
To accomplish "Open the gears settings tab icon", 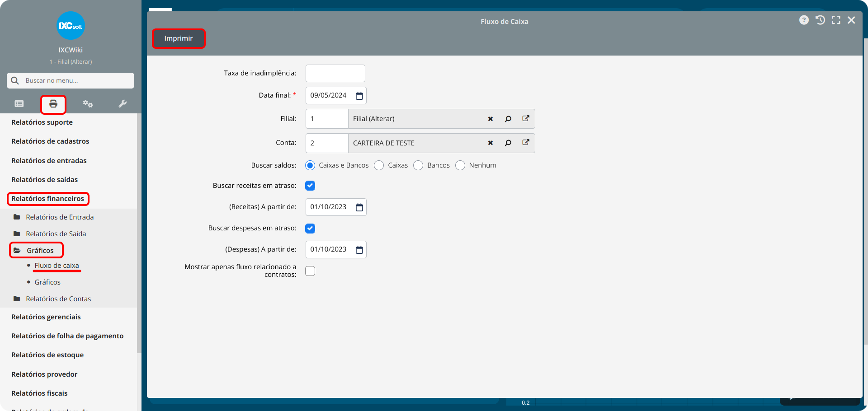I will tap(88, 104).
